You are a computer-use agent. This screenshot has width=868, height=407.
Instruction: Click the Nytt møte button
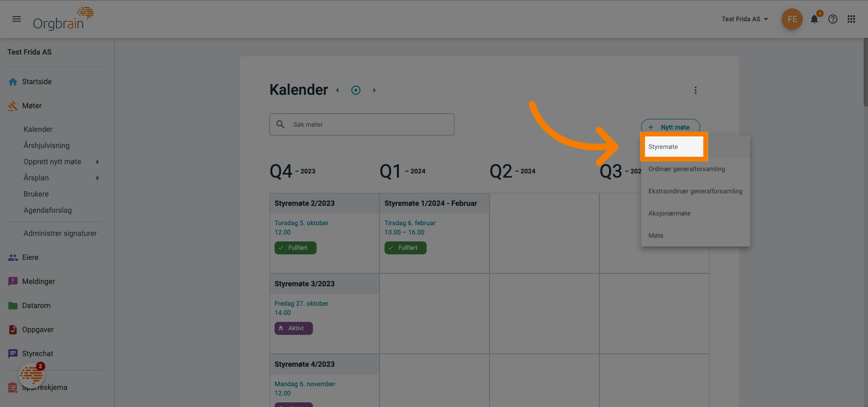[x=670, y=127]
